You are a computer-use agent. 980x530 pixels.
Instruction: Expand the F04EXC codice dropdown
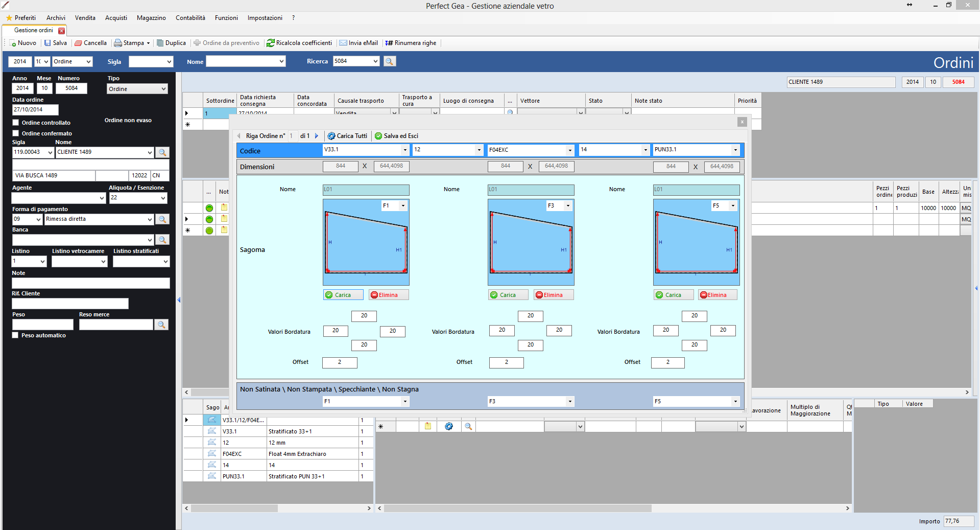coord(570,150)
